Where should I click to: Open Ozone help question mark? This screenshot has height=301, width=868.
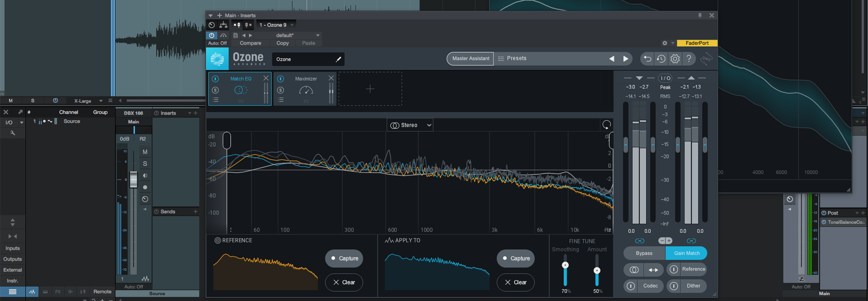click(689, 58)
